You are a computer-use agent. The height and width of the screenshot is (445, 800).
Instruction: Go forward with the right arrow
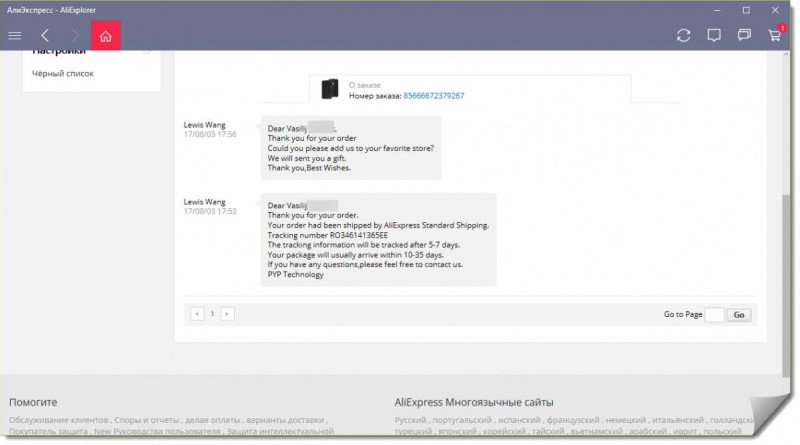pos(75,36)
